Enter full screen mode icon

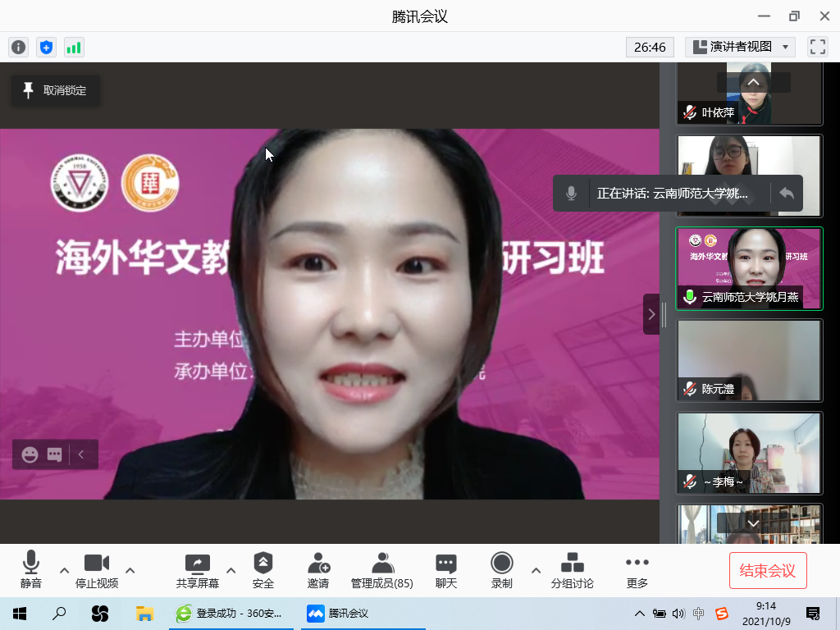[x=817, y=47]
